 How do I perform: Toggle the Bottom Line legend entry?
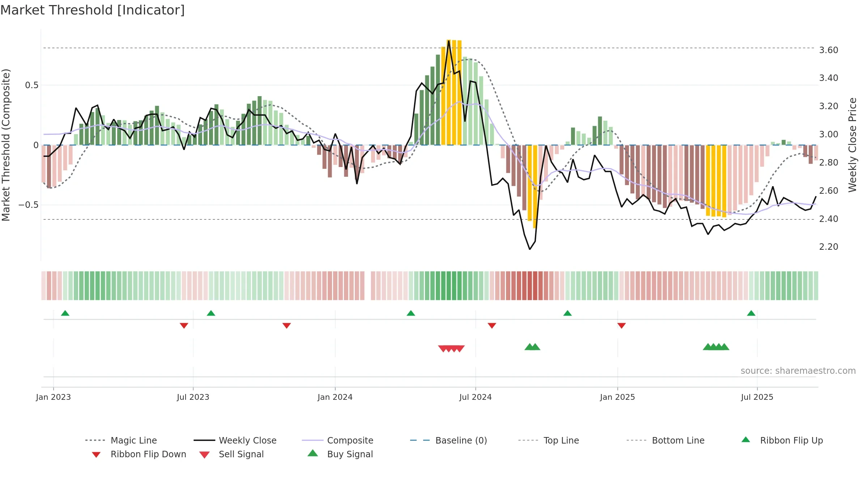[x=665, y=440]
